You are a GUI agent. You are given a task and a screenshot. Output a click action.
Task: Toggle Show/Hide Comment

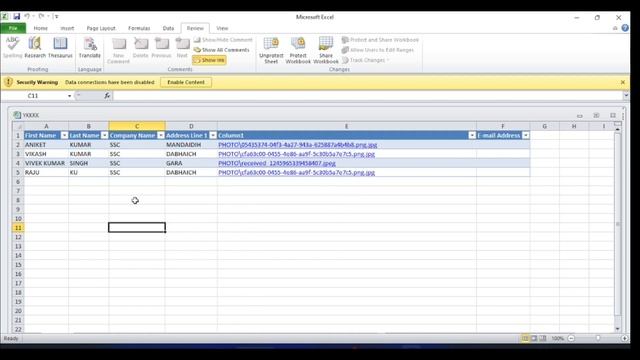point(223,40)
